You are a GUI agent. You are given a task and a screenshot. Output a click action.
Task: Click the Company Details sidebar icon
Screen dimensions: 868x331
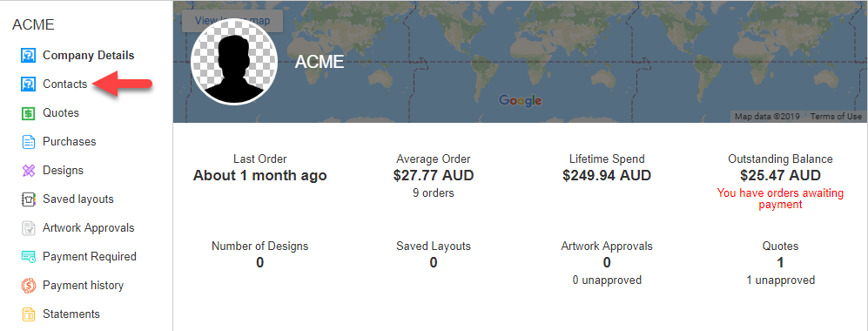tap(28, 56)
